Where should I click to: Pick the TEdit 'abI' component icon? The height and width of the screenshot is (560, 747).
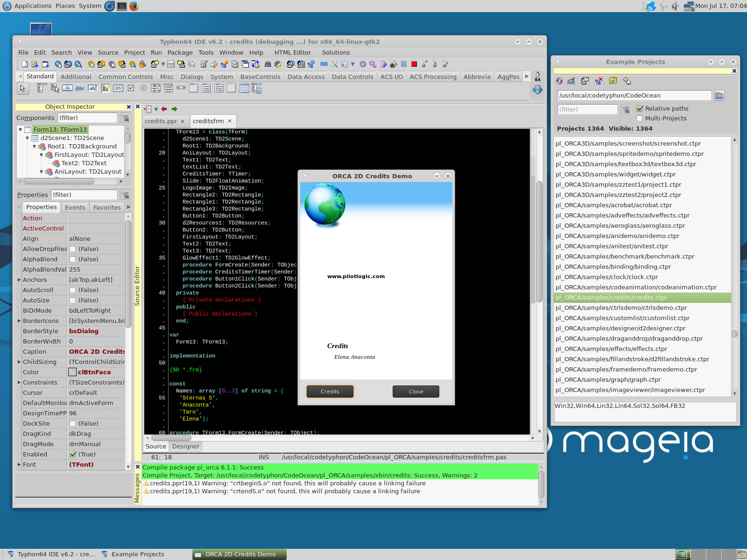[x=93, y=88]
